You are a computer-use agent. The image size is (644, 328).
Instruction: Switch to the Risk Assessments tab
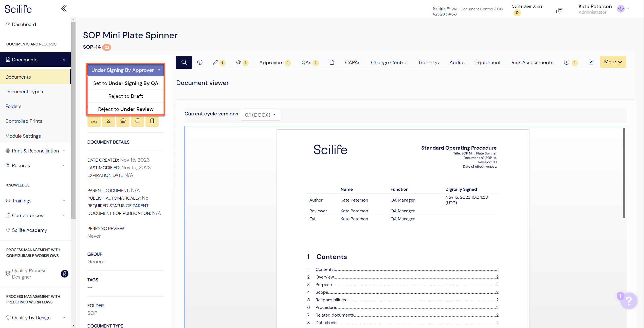tap(532, 62)
